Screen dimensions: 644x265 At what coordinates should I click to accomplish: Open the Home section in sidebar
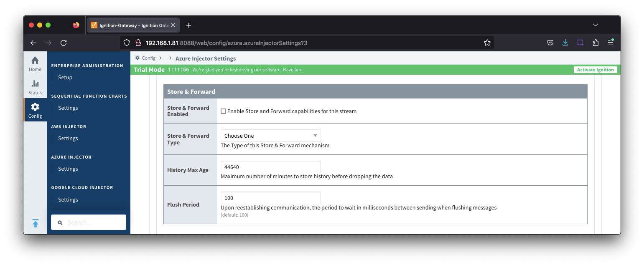click(35, 64)
